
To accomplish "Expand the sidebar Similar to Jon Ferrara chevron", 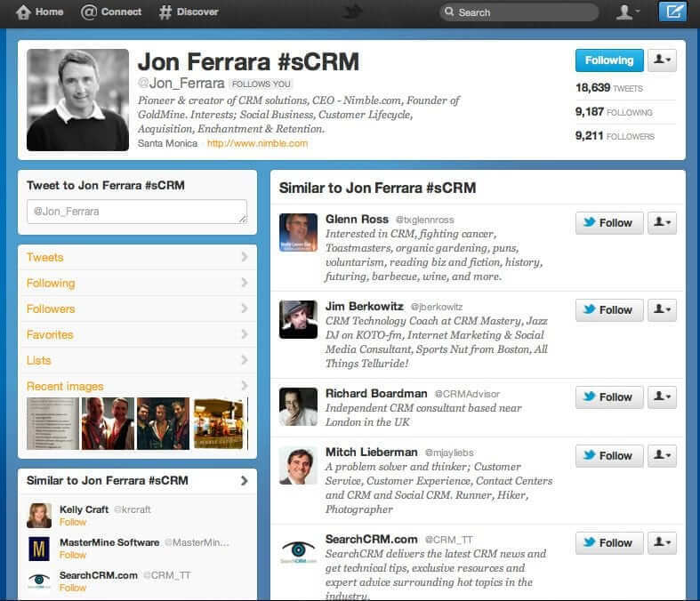I will (x=245, y=480).
